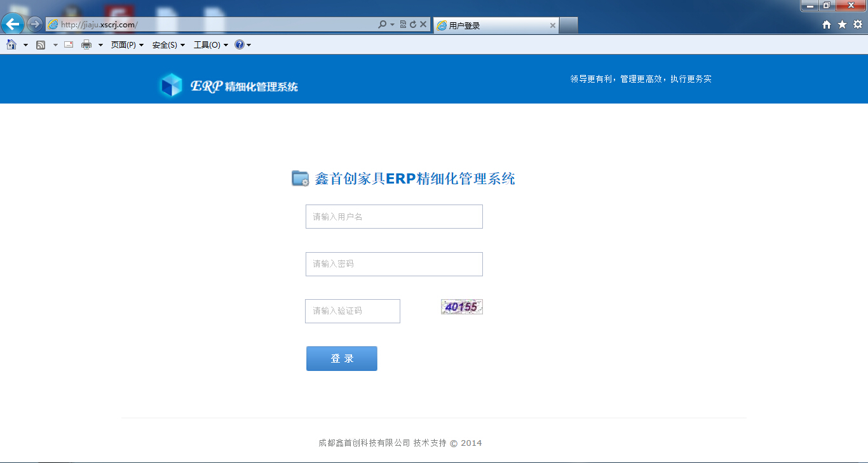The height and width of the screenshot is (463, 868).
Task: Click the heading 鑫首创家具ERP精细化管理系统
Action: [x=415, y=178]
